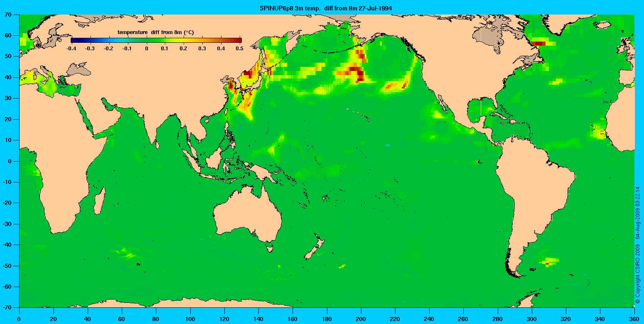Click longitude axis label '220'

pyautogui.click(x=395, y=319)
